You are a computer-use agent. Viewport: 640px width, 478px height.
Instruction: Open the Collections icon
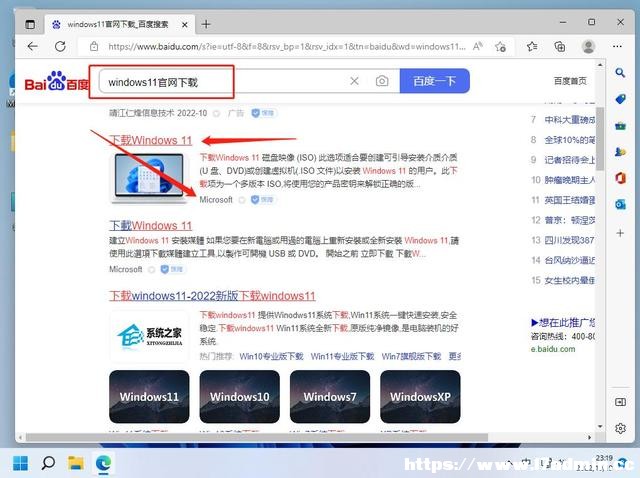pyautogui.click(x=560, y=47)
